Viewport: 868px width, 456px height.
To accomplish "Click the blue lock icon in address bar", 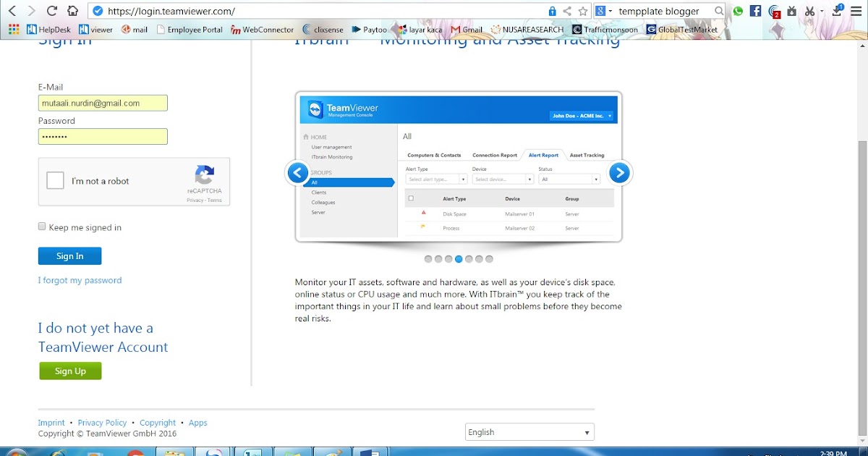I will point(552,11).
